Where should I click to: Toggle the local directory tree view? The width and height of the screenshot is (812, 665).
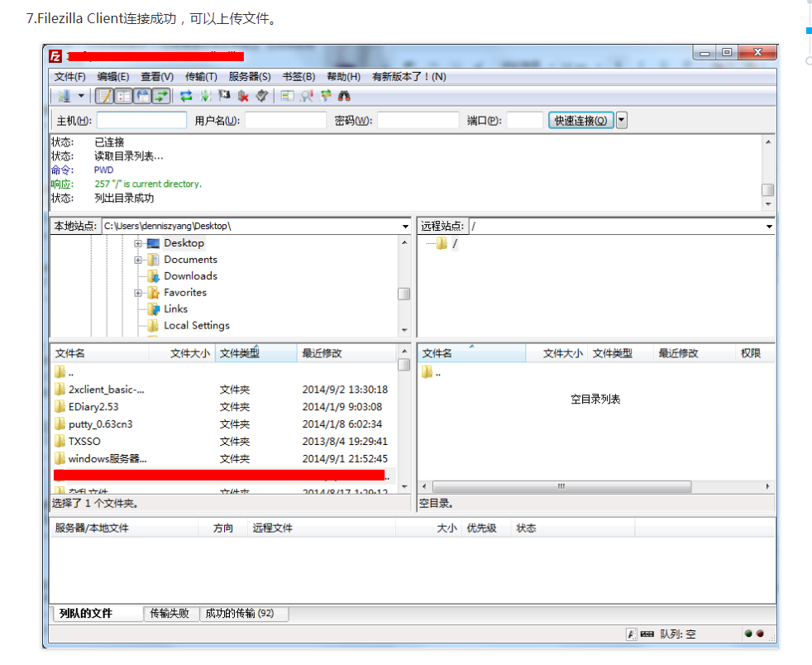click(123, 96)
